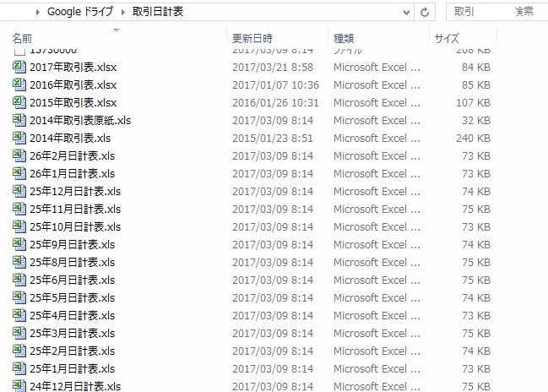Click the Excel icon of 2015年取引表.xlsx
Screen dimensions: 548x392
[x=19, y=102]
